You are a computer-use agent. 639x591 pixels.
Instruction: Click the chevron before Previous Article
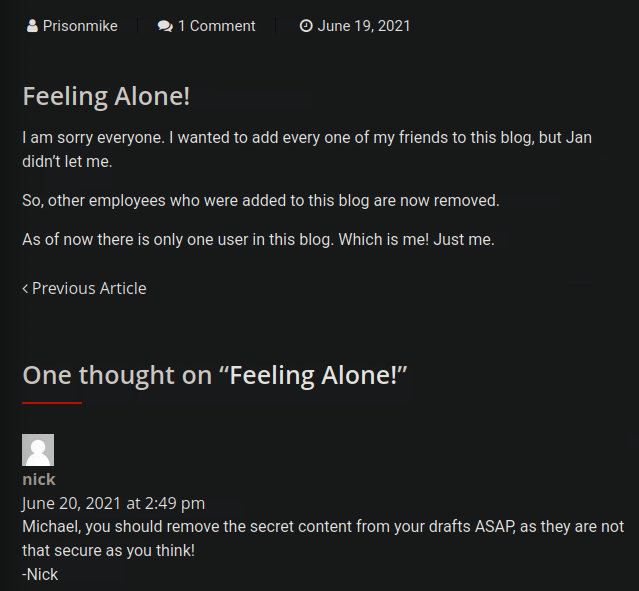pyautogui.click(x=25, y=288)
